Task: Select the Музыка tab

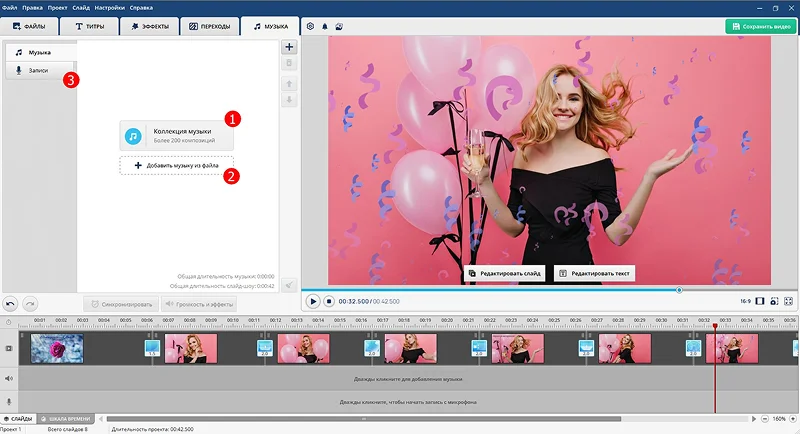Action: [x=270, y=26]
